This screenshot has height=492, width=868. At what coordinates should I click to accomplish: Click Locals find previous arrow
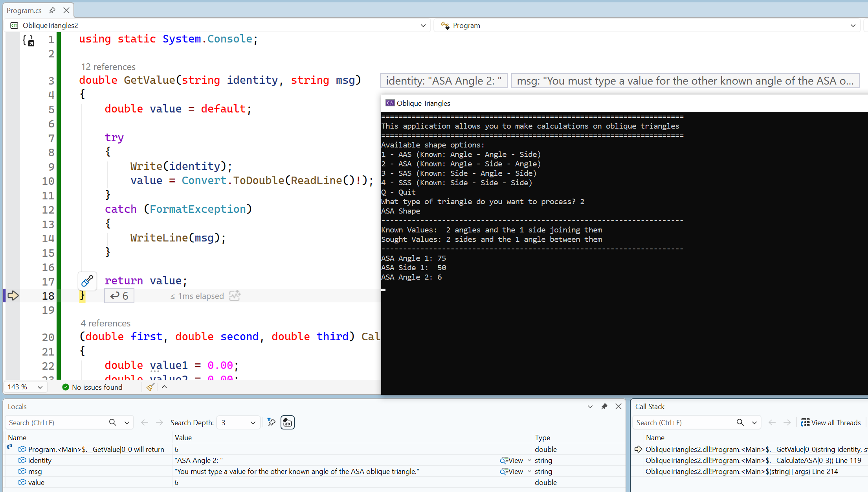pyautogui.click(x=144, y=422)
